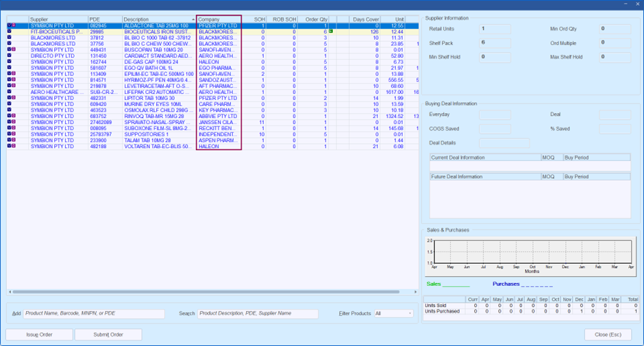
Task: Click the Max Shelf Hold field
Action: pos(615,57)
